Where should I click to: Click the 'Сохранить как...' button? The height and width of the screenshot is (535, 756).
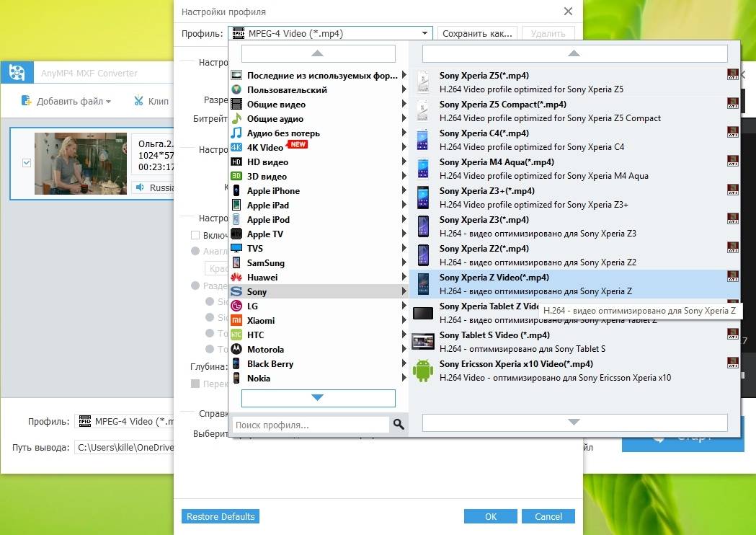coord(477,33)
